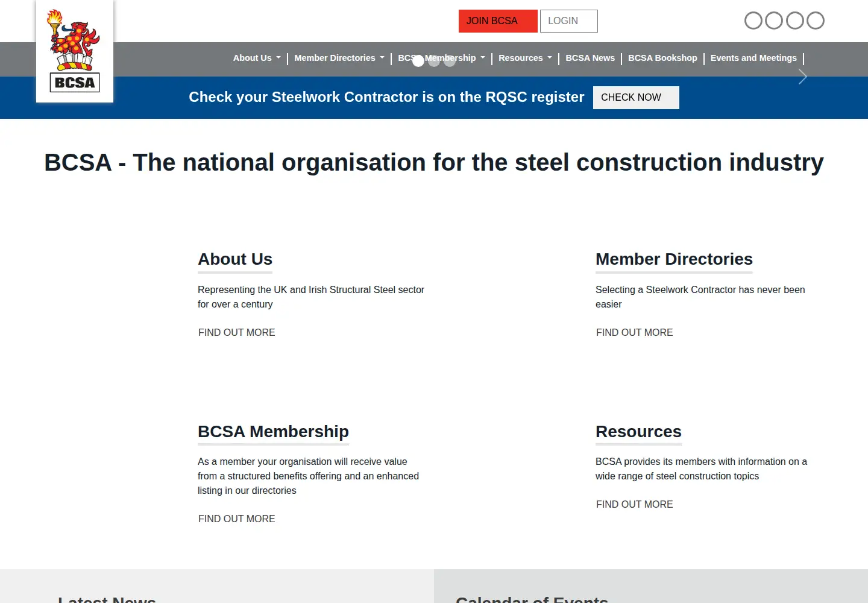Viewport: 868px width, 603px height.
Task: Click FIND OUT MORE under Resources
Action: [635, 504]
